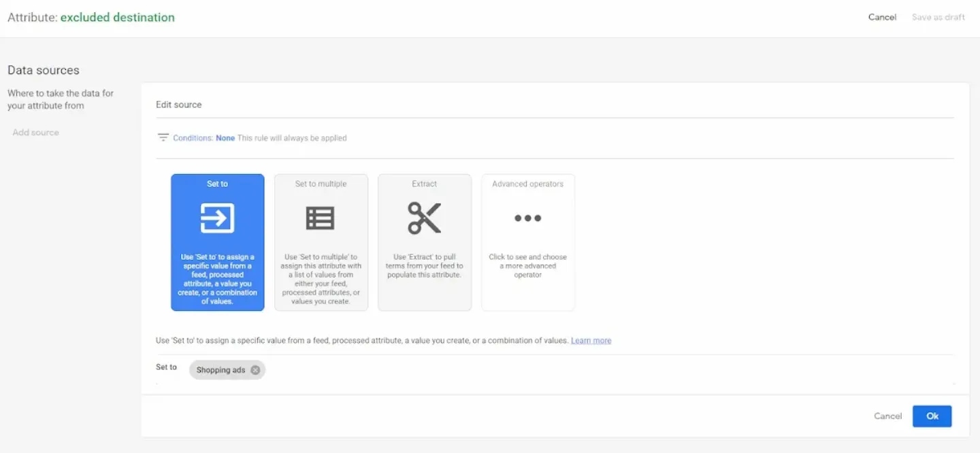Expand the Conditions 'None' setting

pos(225,137)
